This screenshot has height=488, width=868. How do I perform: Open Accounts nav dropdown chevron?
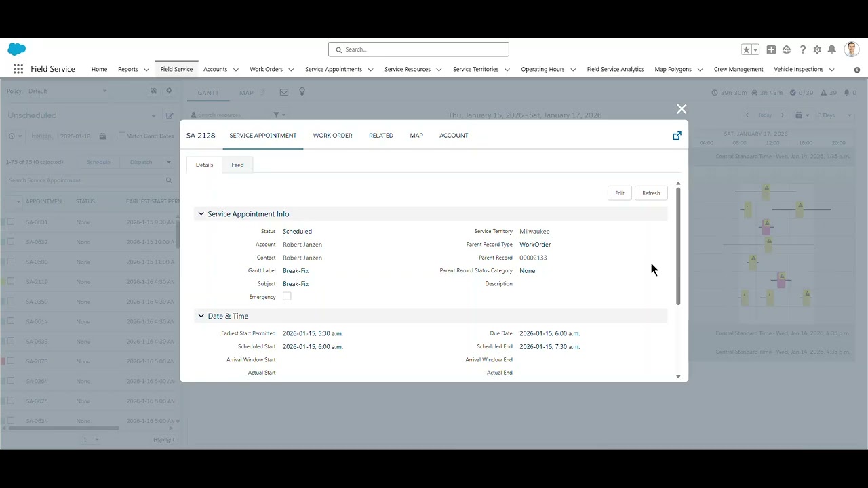pos(235,70)
